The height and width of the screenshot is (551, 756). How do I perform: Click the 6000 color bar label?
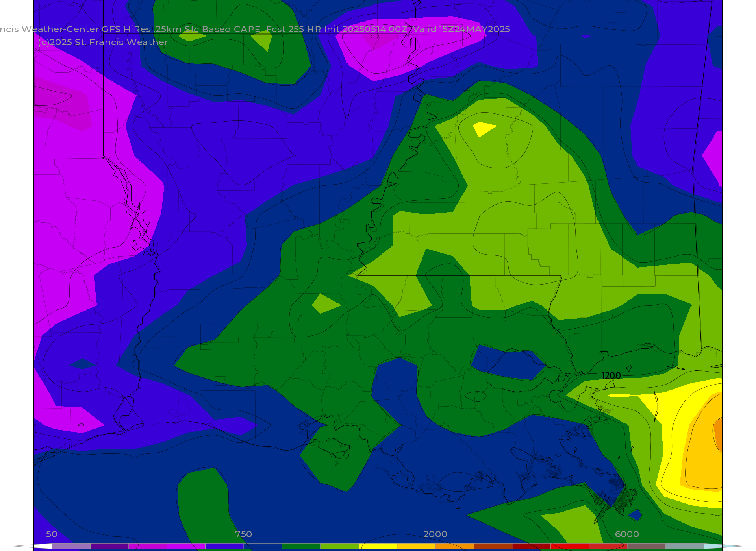[x=627, y=534]
